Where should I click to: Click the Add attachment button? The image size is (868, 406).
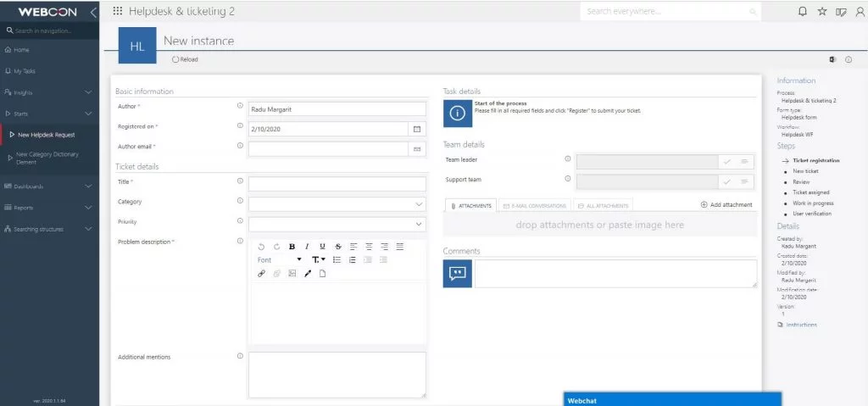(726, 205)
